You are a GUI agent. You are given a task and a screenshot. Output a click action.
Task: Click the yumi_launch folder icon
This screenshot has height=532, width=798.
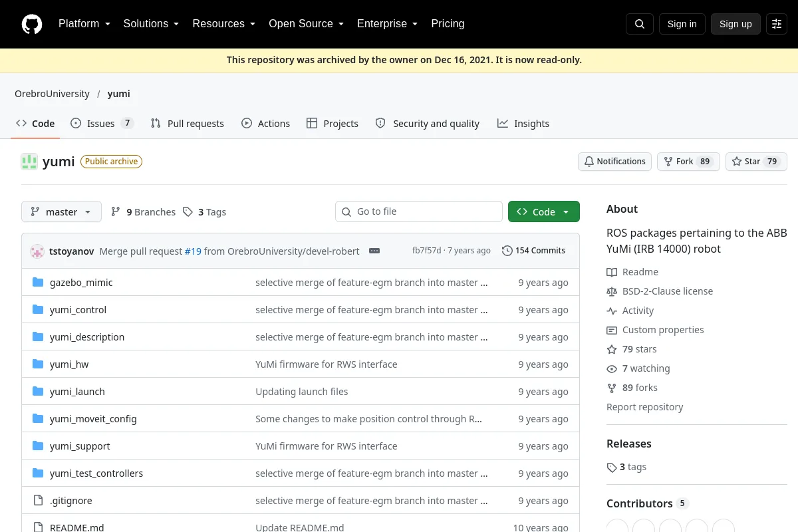[x=38, y=392]
